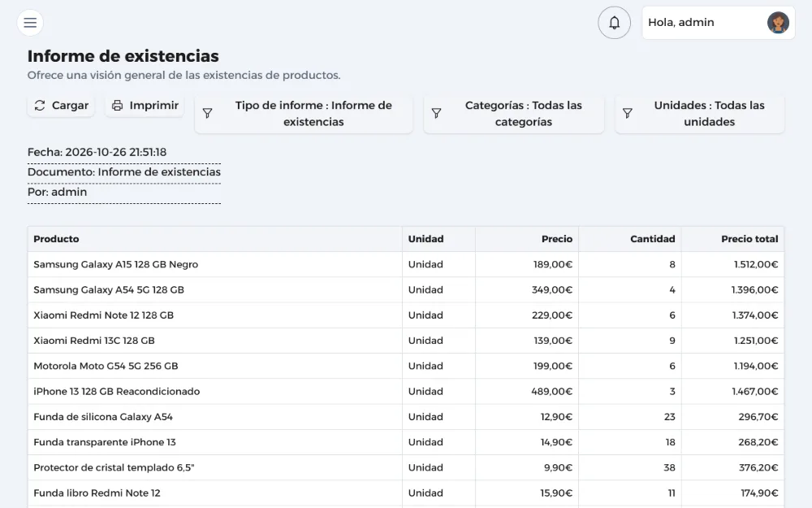Open the hamburger menu
The height and width of the screenshot is (508, 812).
pyautogui.click(x=30, y=23)
